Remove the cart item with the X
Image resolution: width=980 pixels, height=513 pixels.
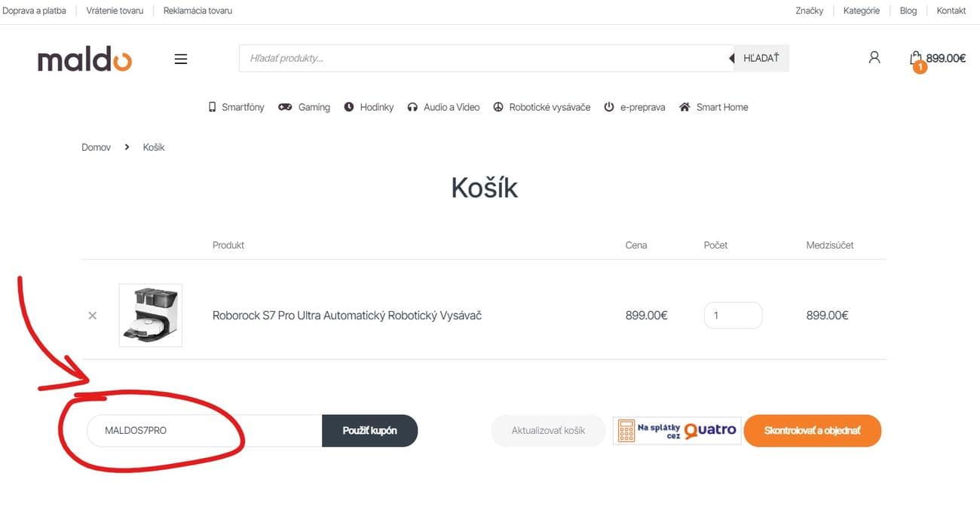92,315
